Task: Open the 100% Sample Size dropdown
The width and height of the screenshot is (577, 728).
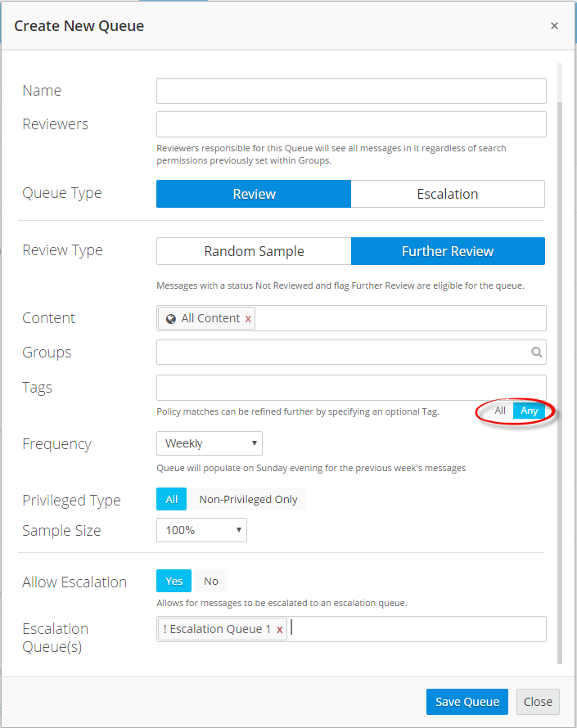Action: point(201,530)
